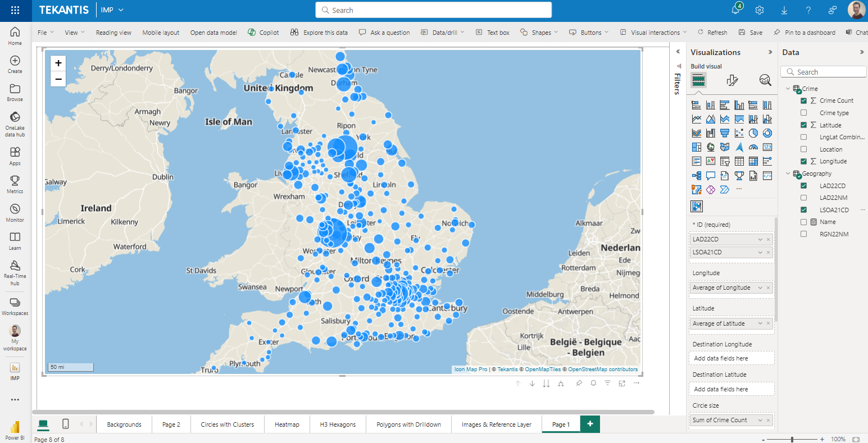Open the Sum of Crime Count dropdown
868x443 pixels.
(x=760, y=420)
